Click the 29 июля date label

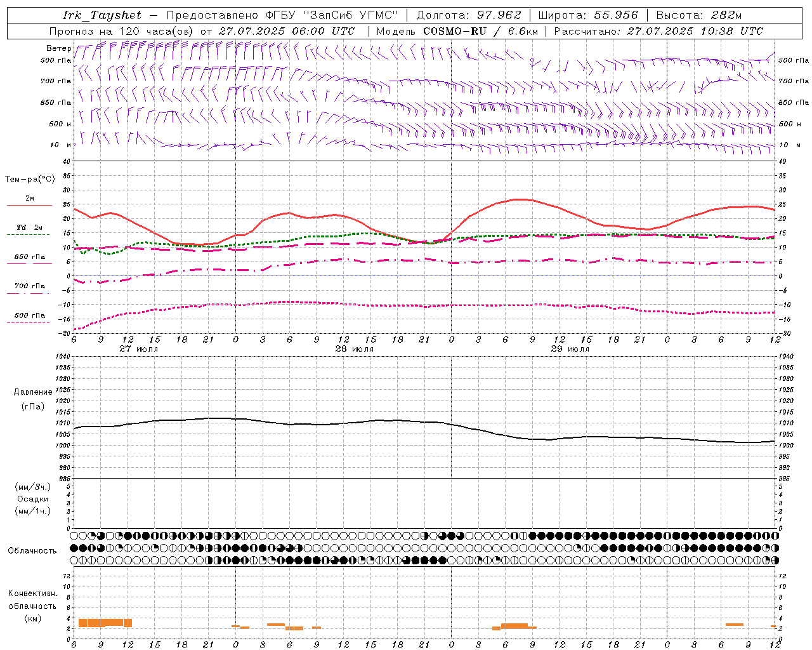(x=570, y=349)
